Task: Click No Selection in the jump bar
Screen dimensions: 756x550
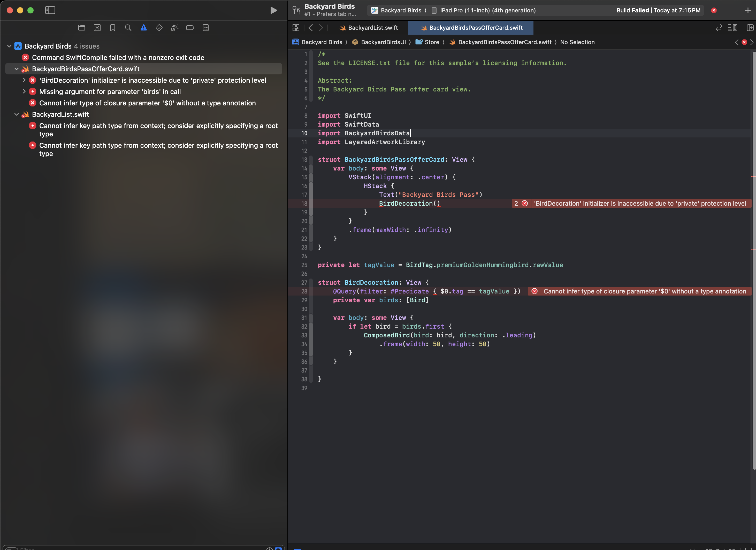Action: tap(577, 42)
